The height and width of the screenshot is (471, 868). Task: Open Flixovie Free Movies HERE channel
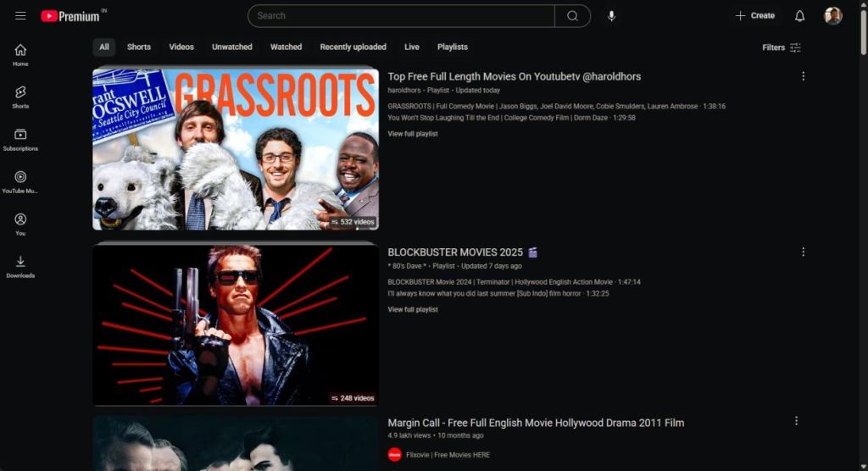[448, 455]
